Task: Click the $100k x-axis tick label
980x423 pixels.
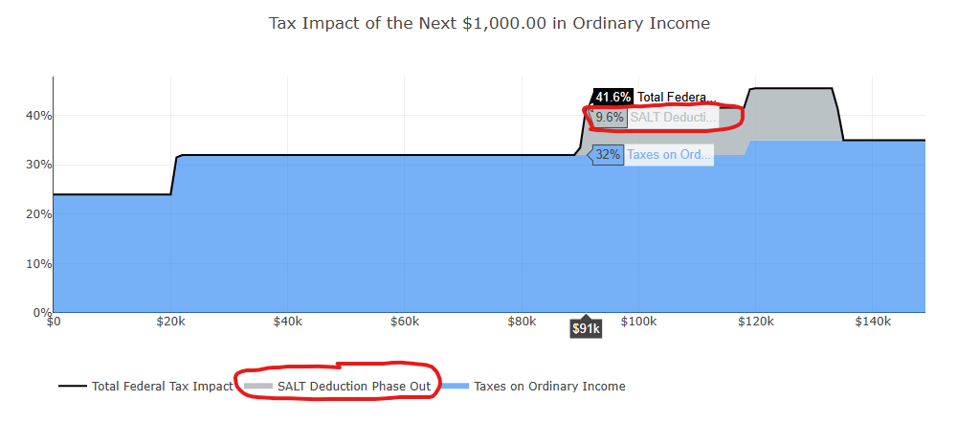Action: click(638, 322)
